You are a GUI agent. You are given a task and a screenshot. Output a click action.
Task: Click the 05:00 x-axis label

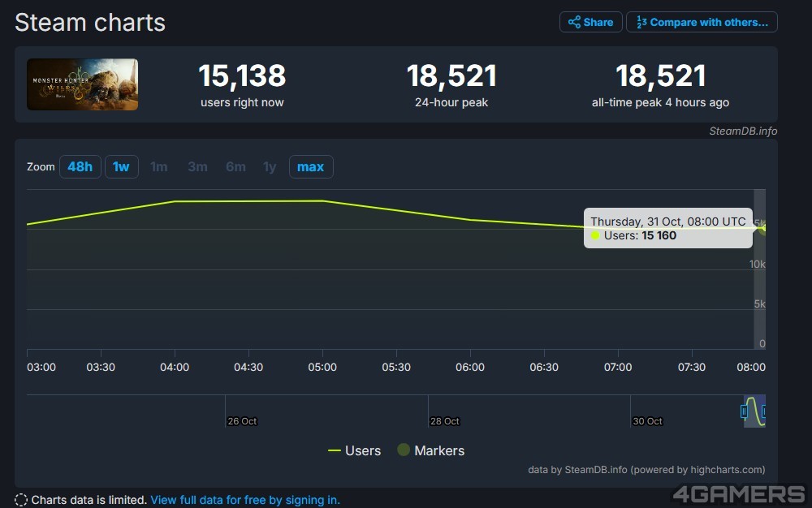(x=322, y=367)
